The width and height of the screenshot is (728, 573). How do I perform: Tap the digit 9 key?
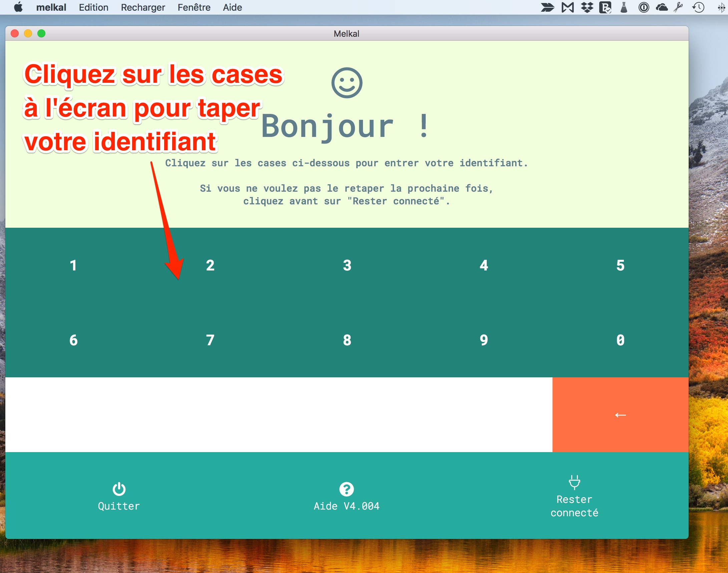[484, 340]
